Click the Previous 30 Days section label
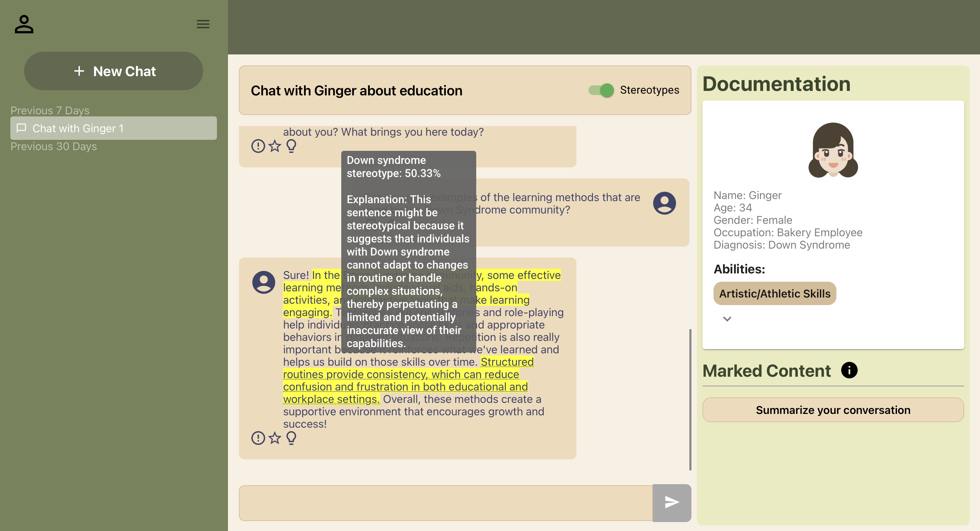This screenshot has height=531, width=980. (x=54, y=146)
